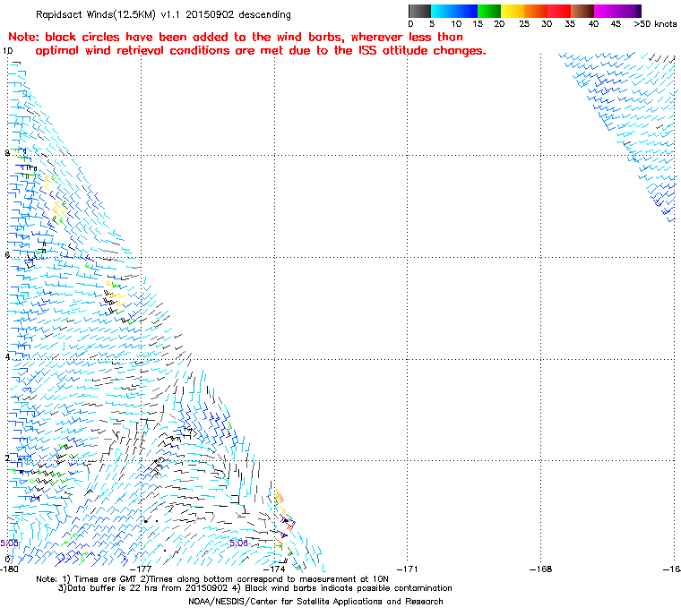Click the '20' tick label under the color bar
Screen dimensions: 681x616
[499, 24]
